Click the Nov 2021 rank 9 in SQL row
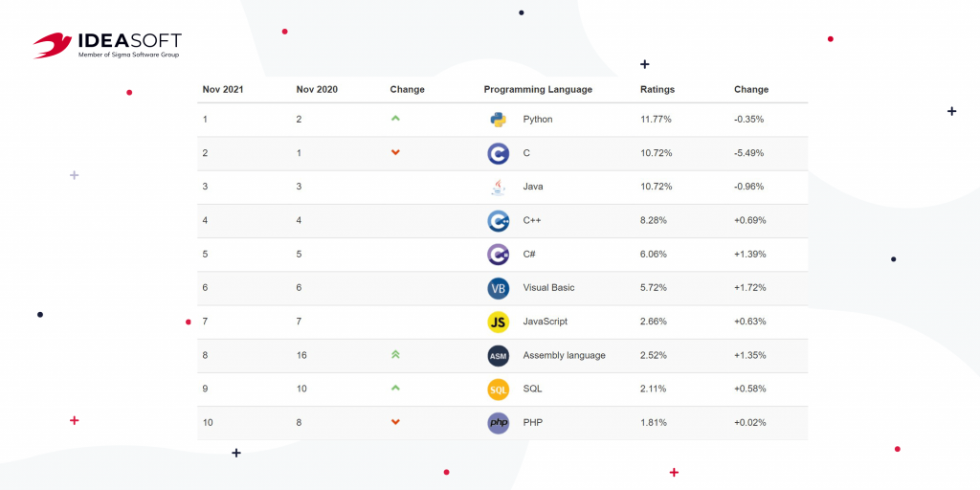 [x=205, y=390]
